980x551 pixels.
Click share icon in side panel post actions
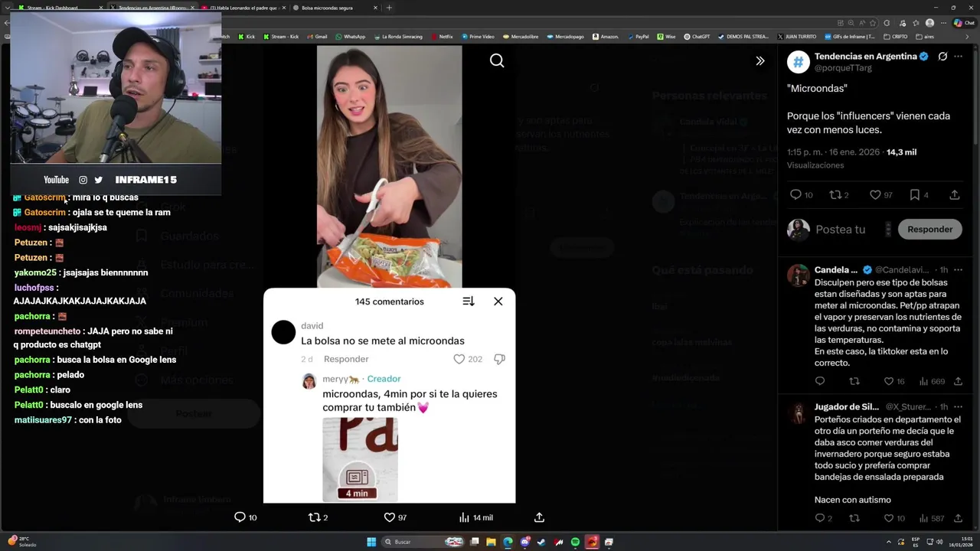tap(955, 195)
